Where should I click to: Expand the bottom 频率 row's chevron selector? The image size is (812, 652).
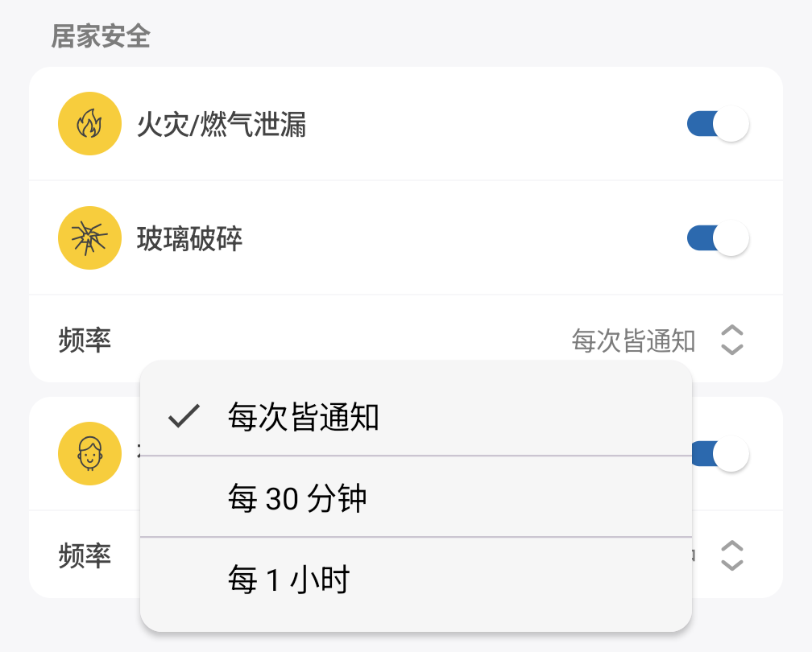pyautogui.click(x=731, y=555)
